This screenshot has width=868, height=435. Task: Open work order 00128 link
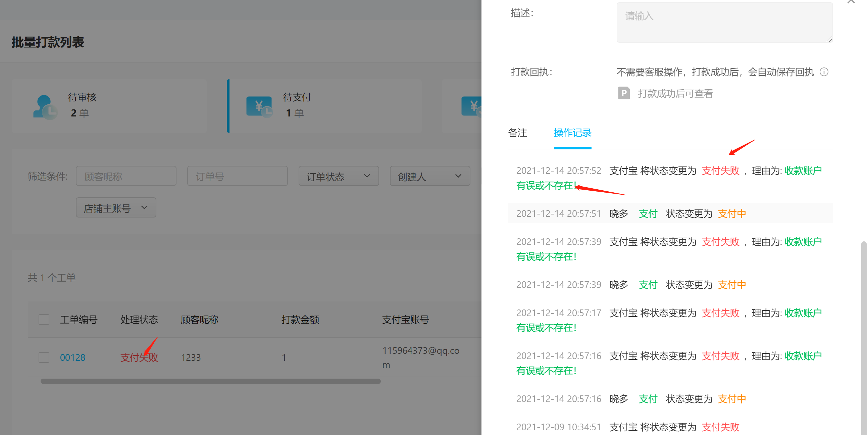tap(72, 357)
